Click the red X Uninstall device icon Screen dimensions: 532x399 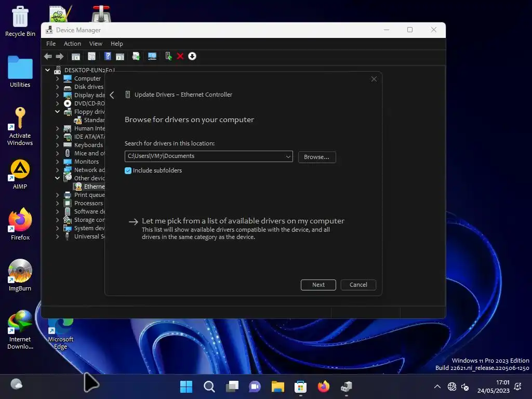pos(180,56)
